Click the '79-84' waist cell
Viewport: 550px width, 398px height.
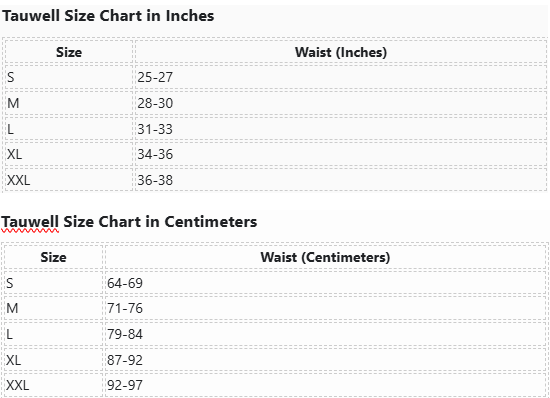tap(325, 334)
